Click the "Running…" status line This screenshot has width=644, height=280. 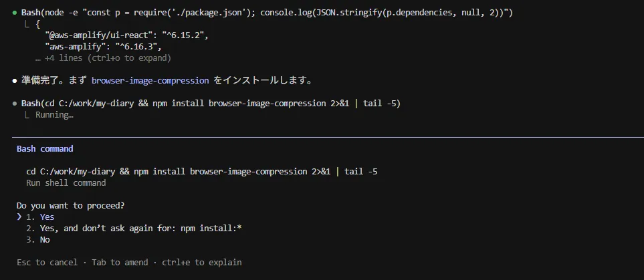click(x=54, y=115)
